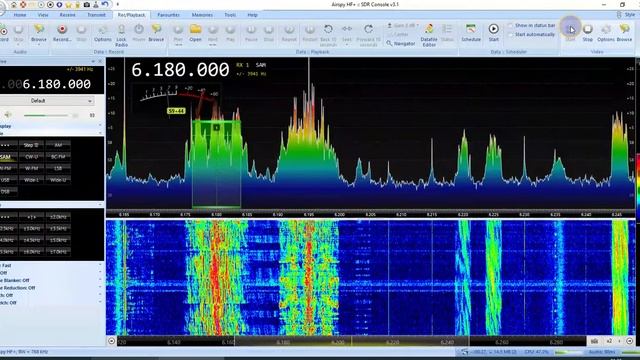
Task: Open the Schedule window
Action: (471, 33)
